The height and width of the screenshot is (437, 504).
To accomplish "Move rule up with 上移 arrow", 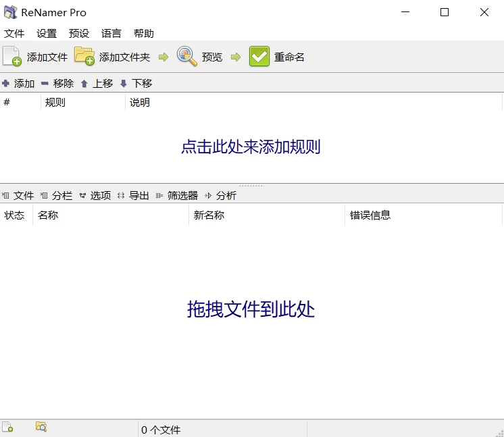I will (x=84, y=84).
